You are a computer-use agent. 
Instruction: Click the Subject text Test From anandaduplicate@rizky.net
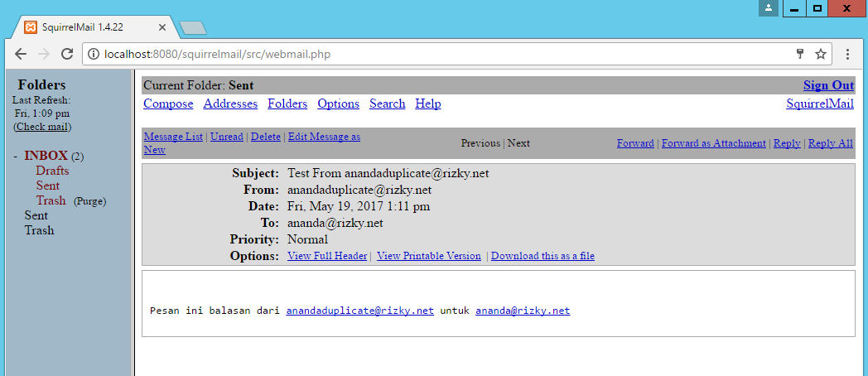pyautogui.click(x=388, y=173)
